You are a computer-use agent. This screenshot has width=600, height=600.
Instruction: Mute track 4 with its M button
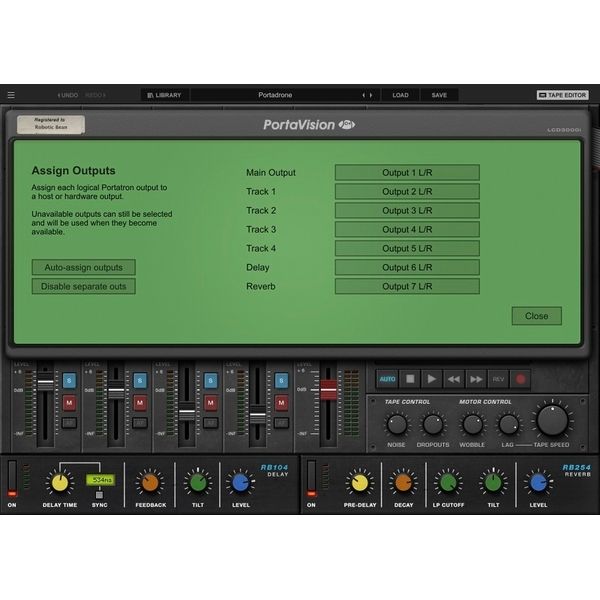coord(281,403)
